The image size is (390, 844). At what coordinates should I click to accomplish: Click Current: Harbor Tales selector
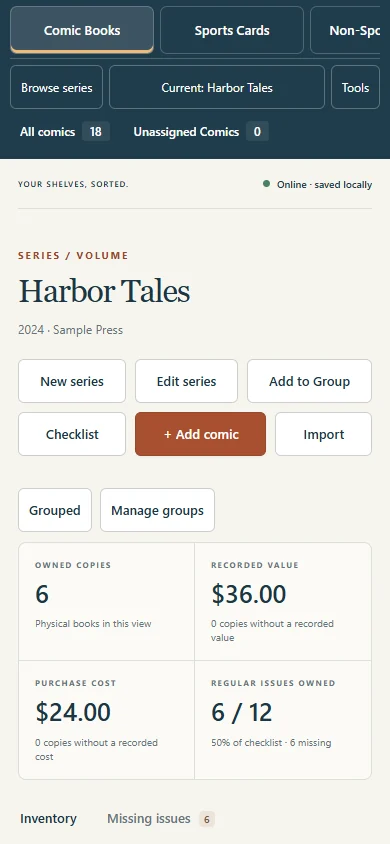pyautogui.click(x=217, y=87)
